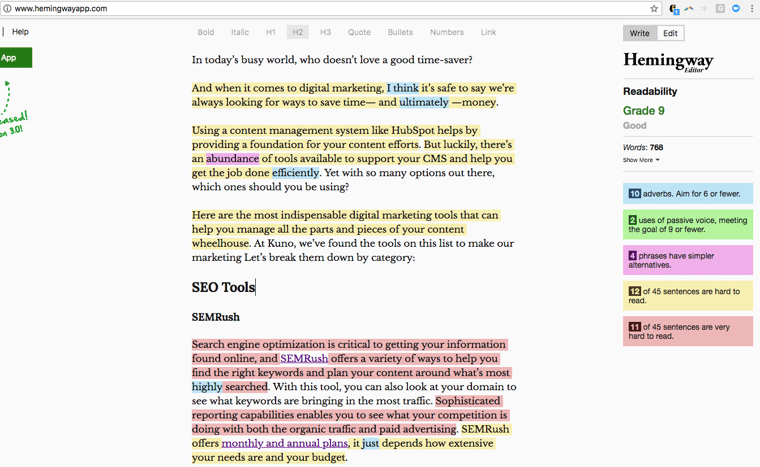Click the avatar extension icon with badge

tap(674, 9)
